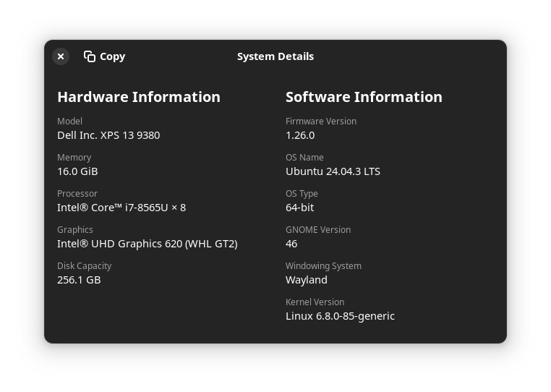Select the Dell Inc. XPS 13 9380 text
This screenshot has width=551, height=392.
point(108,135)
